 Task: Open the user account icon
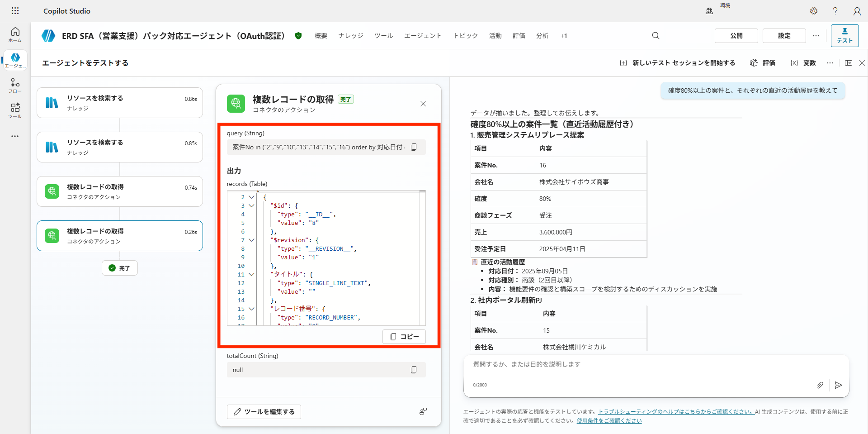click(857, 11)
